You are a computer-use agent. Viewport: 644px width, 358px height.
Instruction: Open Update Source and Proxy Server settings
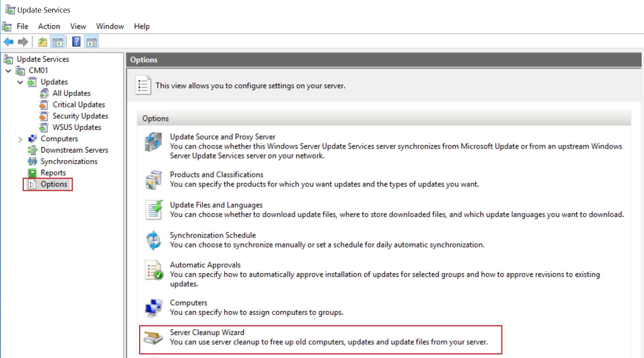223,137
